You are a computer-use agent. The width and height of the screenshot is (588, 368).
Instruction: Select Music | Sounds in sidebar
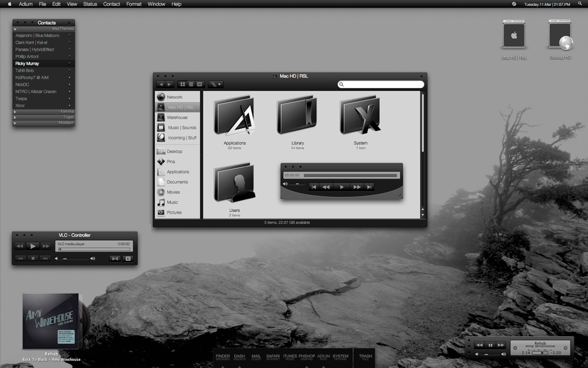pos(177,127)
